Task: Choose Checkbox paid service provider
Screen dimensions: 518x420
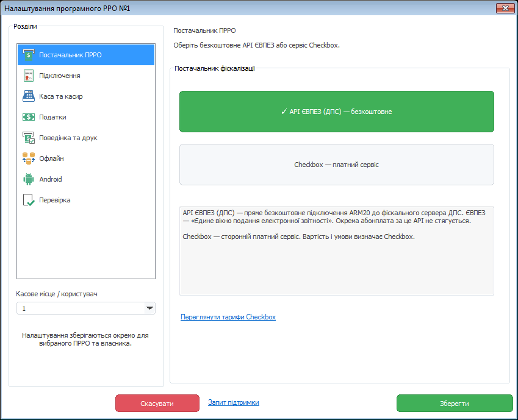Action: point(337,165)
